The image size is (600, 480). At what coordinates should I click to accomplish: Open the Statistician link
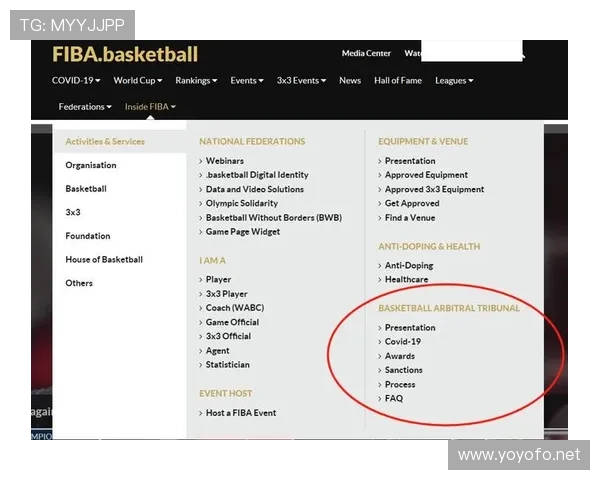pos(228,364)
